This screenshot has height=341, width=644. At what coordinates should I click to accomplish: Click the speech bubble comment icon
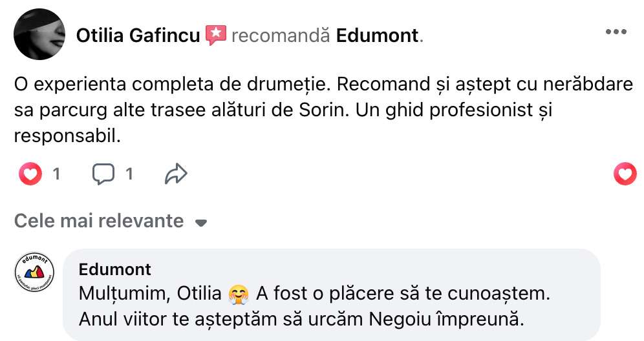[103, 173]
